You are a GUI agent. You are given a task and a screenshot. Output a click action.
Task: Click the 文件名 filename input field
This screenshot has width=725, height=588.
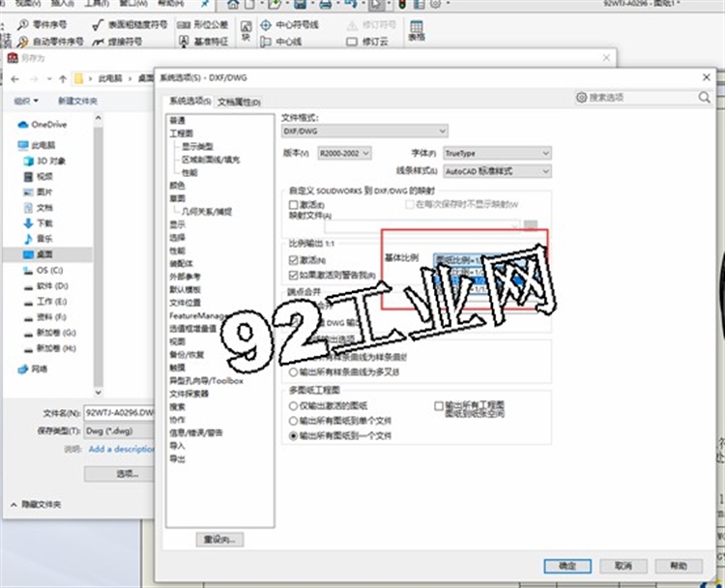pyautogui.click(x=119, y=413)
